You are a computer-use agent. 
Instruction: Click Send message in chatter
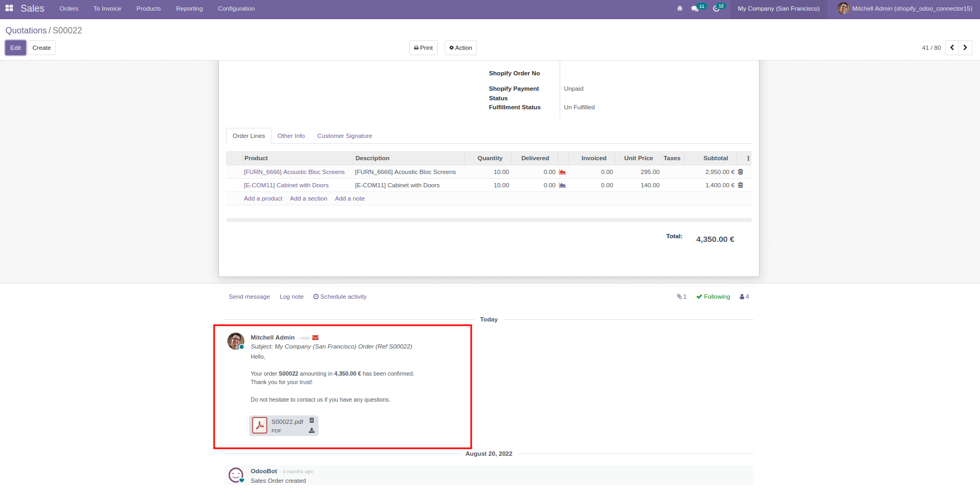pos(249,297)
